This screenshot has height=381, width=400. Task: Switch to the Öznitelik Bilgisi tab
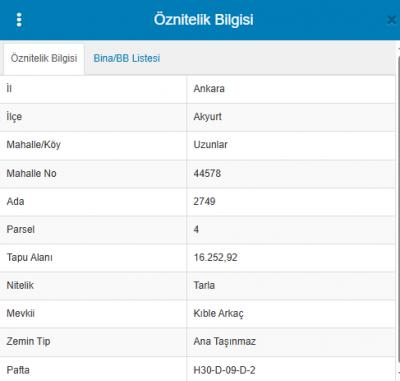[x=44, y=58]
